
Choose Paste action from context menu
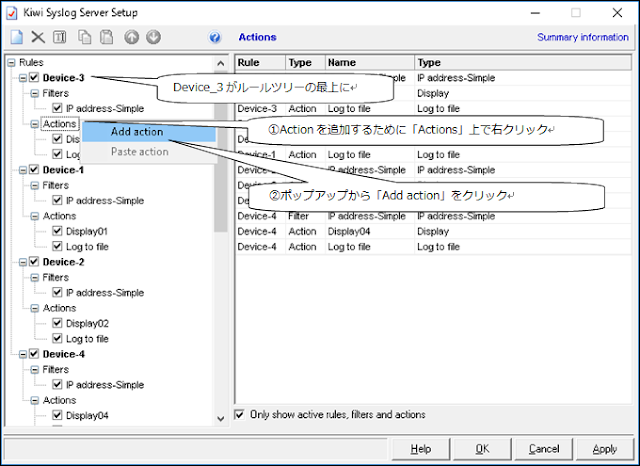coord(149,152)
